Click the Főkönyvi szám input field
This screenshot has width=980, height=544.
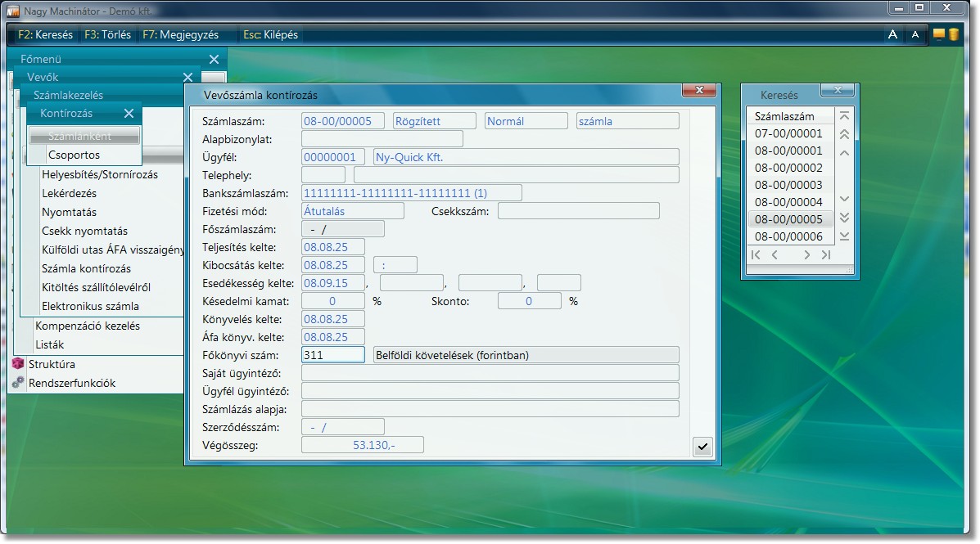(x=333, y=355)
